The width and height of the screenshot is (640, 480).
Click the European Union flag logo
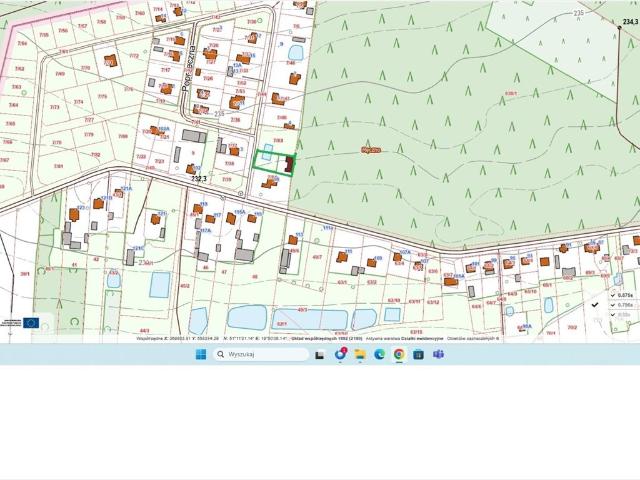click(31, 322)
